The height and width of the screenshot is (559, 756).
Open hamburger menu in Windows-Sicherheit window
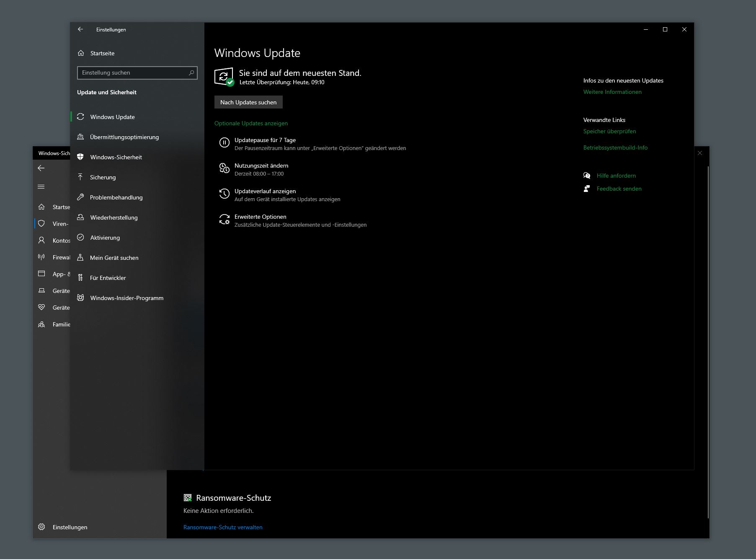click(41, 187)
